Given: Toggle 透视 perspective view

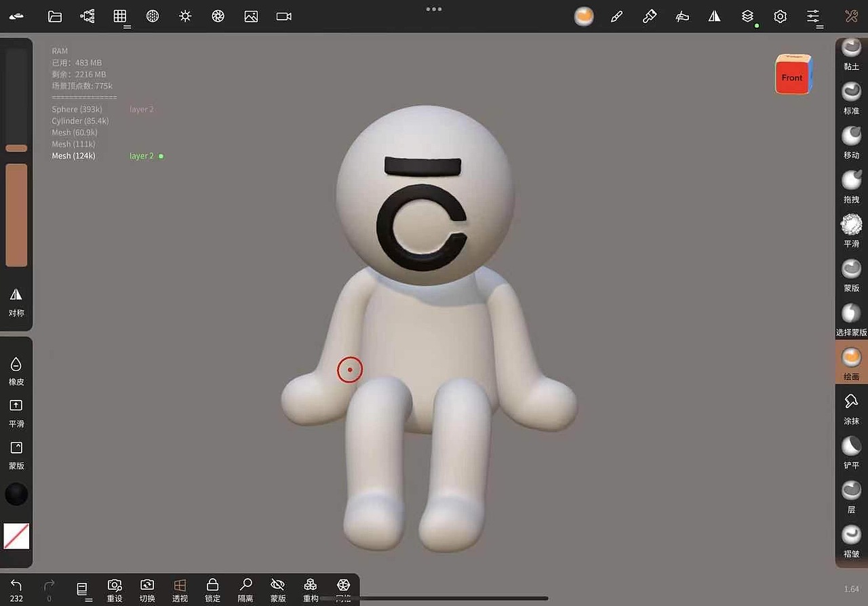Looking at the screenshot, I should [x=180, y=590].
